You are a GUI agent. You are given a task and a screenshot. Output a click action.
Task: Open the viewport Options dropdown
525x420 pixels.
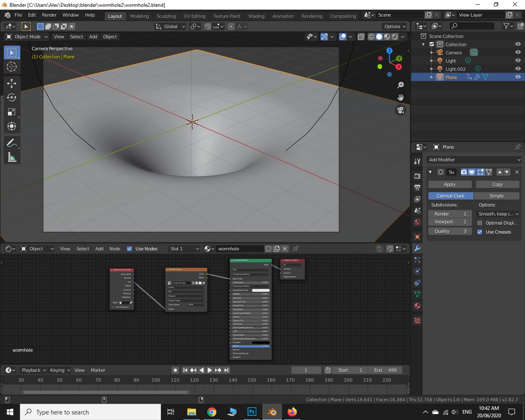coord(395,26)
